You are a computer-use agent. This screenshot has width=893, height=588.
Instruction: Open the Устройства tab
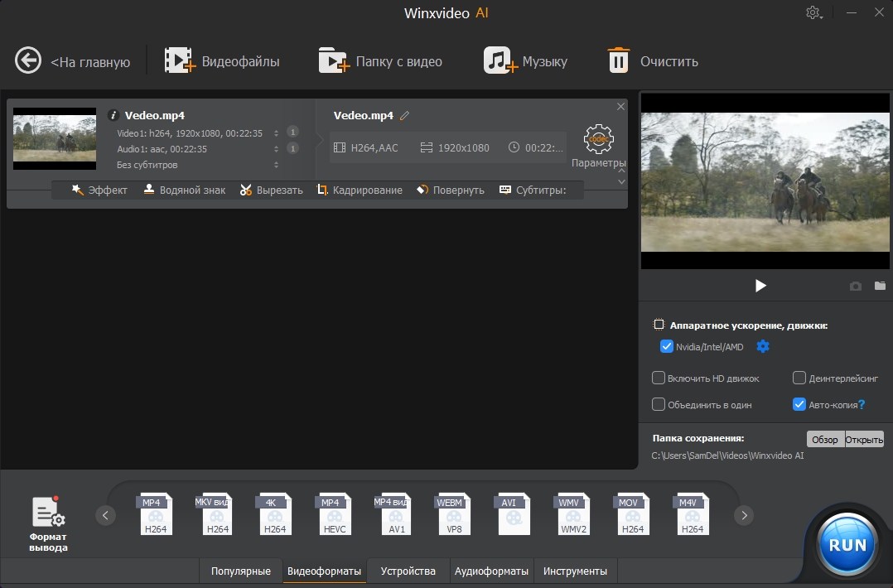[408, 571]
